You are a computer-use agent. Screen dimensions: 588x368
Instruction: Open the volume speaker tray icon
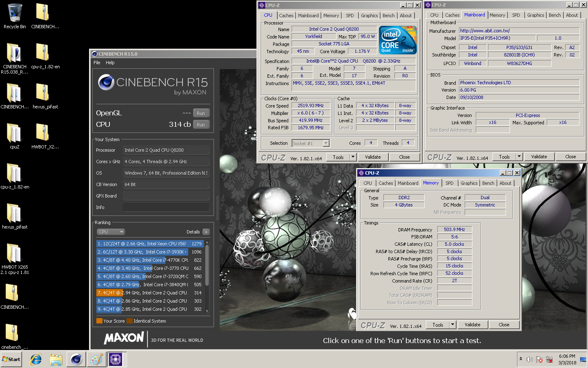(x=530, y=359)
